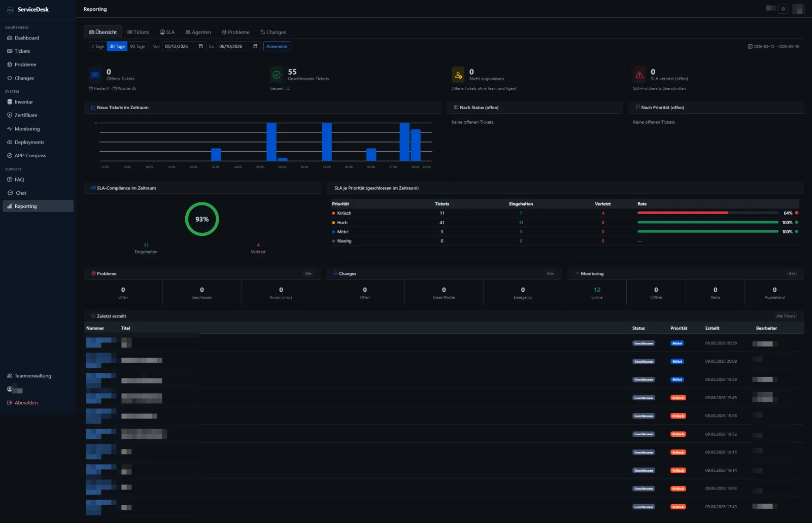Click the Status column header

coord(638,328)
